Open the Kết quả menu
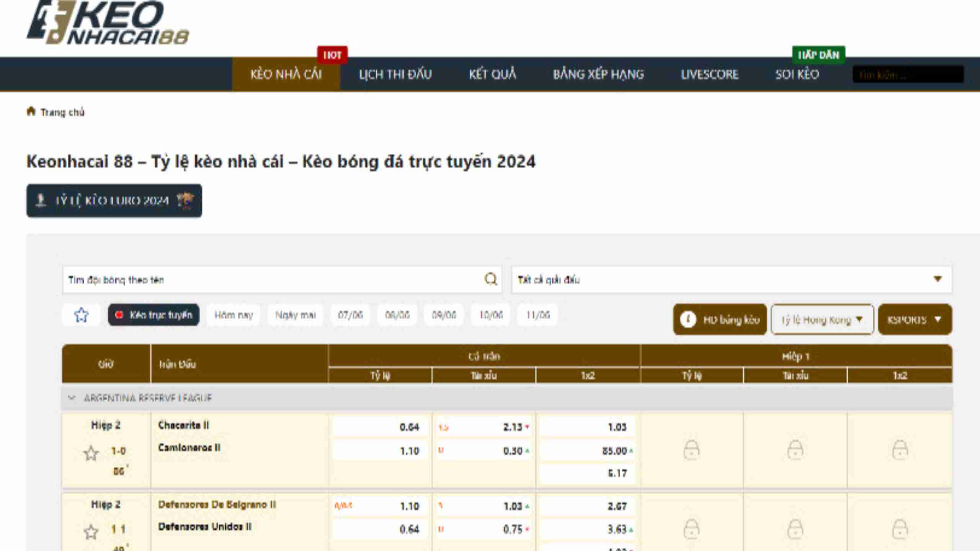 pyautogui.click(x=493, y=74)
